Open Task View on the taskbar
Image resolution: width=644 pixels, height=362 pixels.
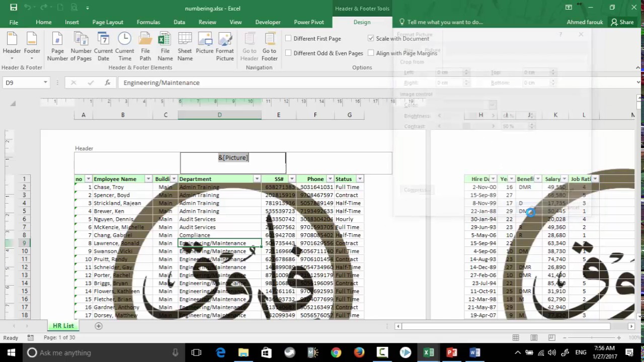196,352
